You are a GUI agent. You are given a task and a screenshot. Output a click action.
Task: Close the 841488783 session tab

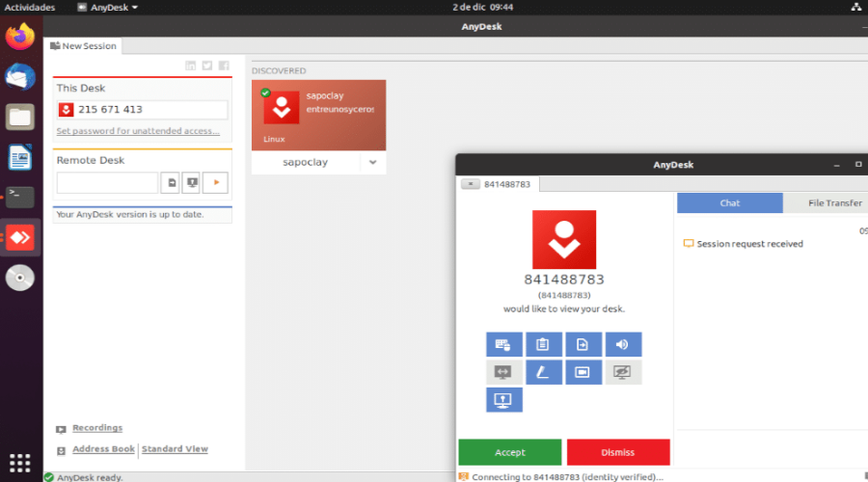(x=471, y=184)
